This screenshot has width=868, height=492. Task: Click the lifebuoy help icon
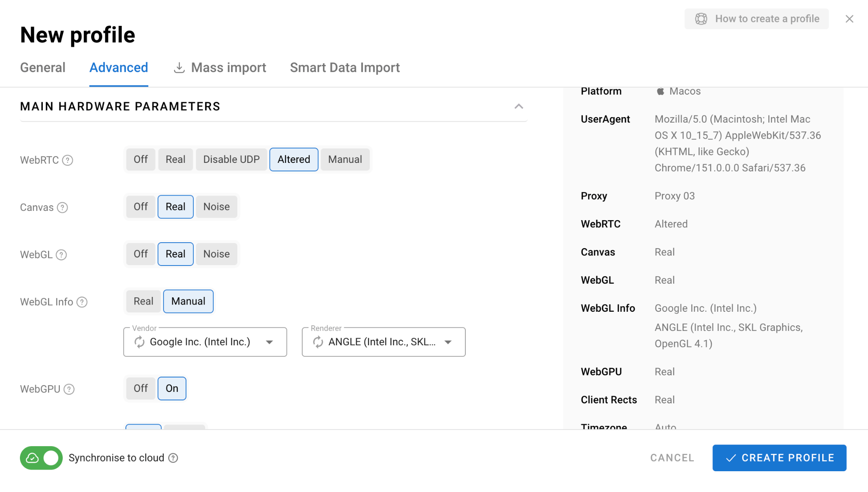(701, 19)
